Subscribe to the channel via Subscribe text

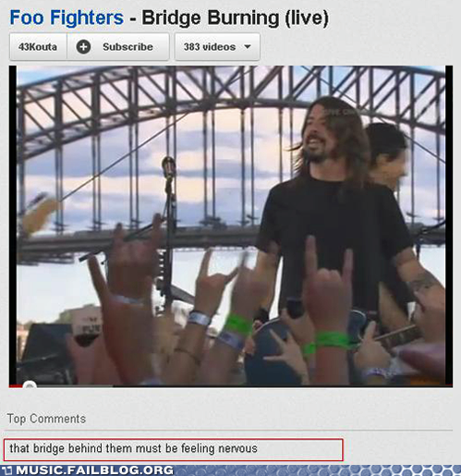coord(127,47)
